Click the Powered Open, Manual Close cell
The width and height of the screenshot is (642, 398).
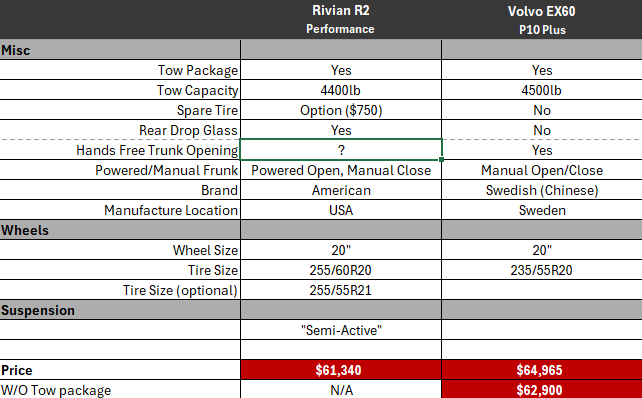pyautogui.click(x=341, y=170)
